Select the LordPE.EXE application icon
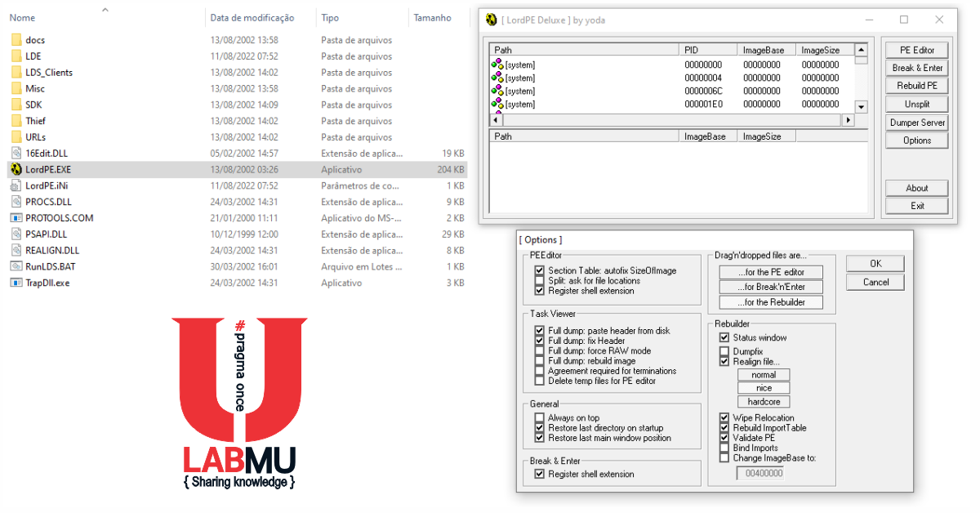Viewport: 980px width, 513px height. tap(16, 169)
